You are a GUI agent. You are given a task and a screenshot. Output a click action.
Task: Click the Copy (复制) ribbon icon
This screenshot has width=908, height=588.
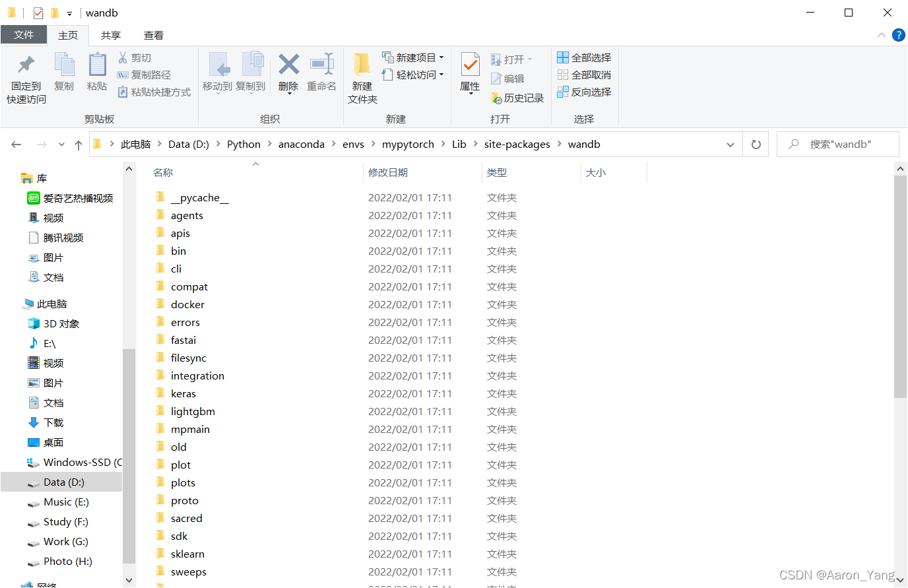pos(64,65)
